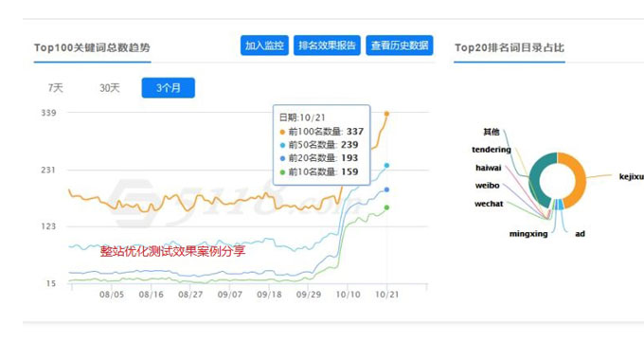Open the Top20排名词目录占比 tab heading
644x360 pixels.
(x=510, y=47)
